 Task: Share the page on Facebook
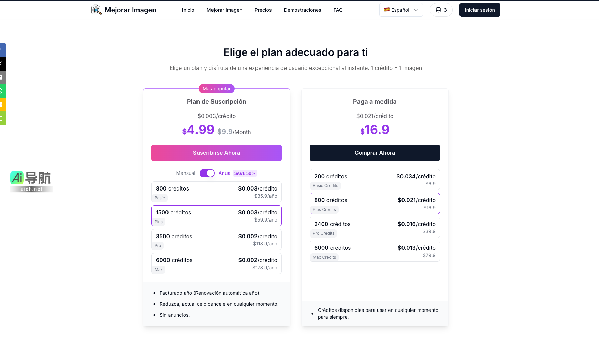2,50
